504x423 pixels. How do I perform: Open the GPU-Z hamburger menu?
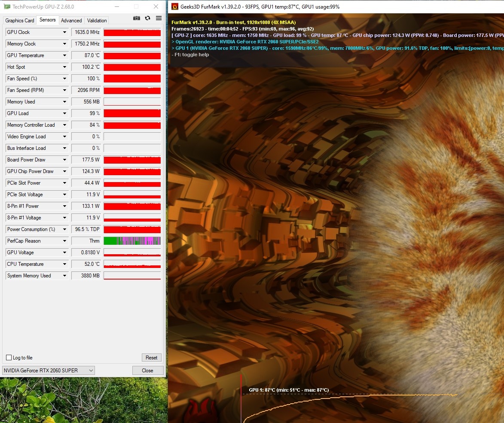159,18
